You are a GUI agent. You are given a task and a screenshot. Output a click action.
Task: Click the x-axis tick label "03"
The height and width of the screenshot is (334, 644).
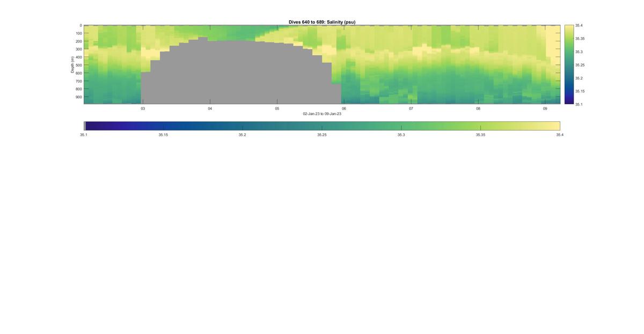point(143,108)
